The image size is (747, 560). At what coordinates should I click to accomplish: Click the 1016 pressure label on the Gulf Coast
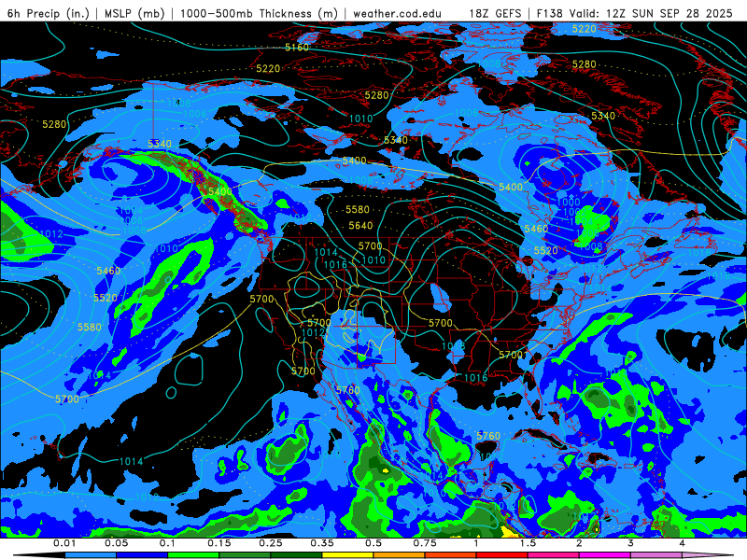[x=475, y=378]
